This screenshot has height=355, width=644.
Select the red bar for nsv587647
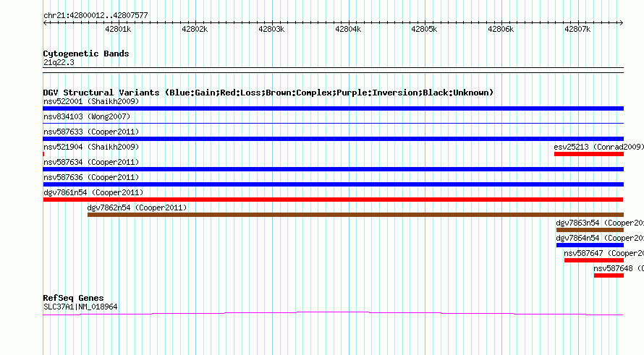tap(594, 260)
